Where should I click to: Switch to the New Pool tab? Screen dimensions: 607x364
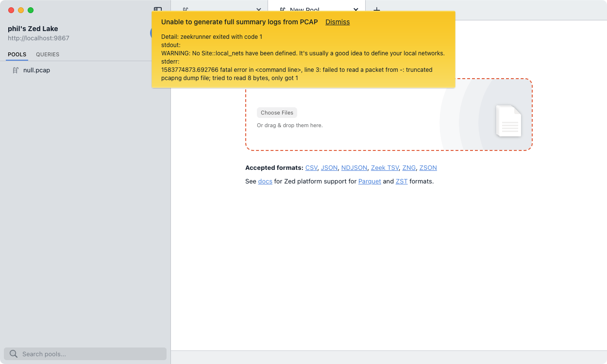tap(316, 10)
